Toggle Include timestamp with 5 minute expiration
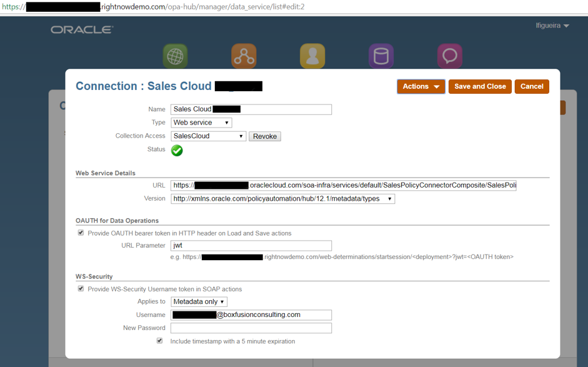This screenshot has width=588, height=367. pos(160,341)
